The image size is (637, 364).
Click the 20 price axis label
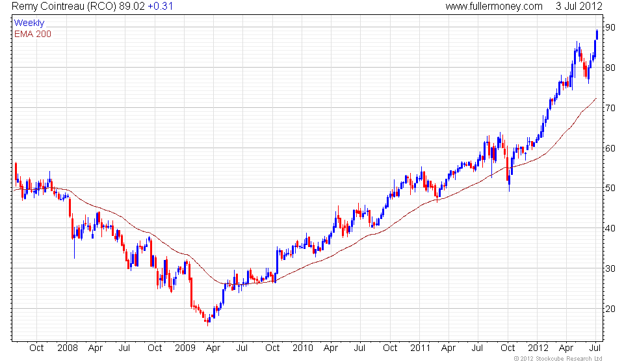point(610,309)
